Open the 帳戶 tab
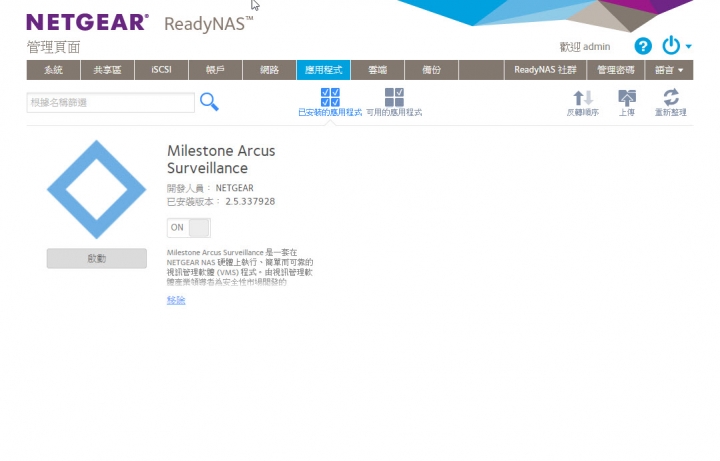Viewport: 720px width, 461px height. coord(215,70)
